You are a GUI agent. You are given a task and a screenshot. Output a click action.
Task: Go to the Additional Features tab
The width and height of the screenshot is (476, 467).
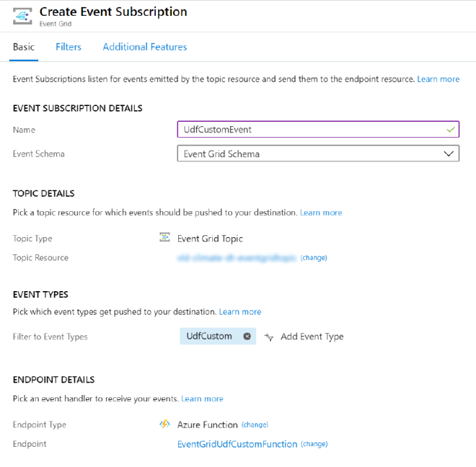pos(145,47)
